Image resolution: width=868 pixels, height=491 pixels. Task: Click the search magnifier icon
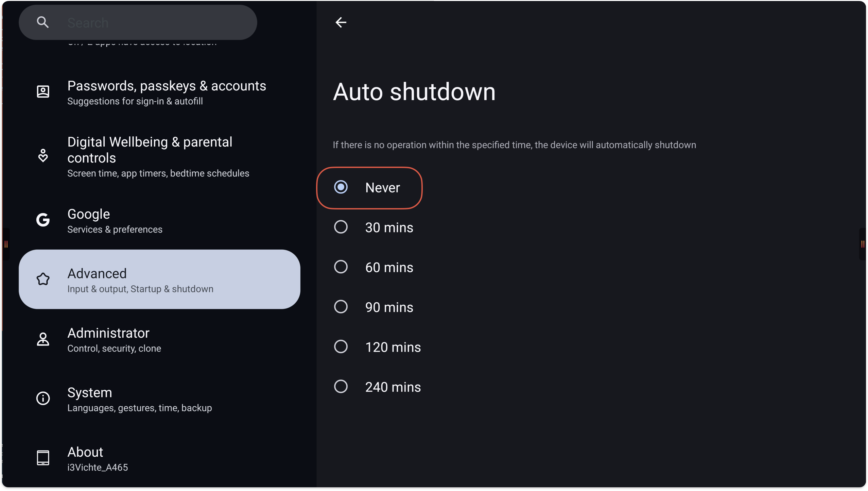[43, 22]
